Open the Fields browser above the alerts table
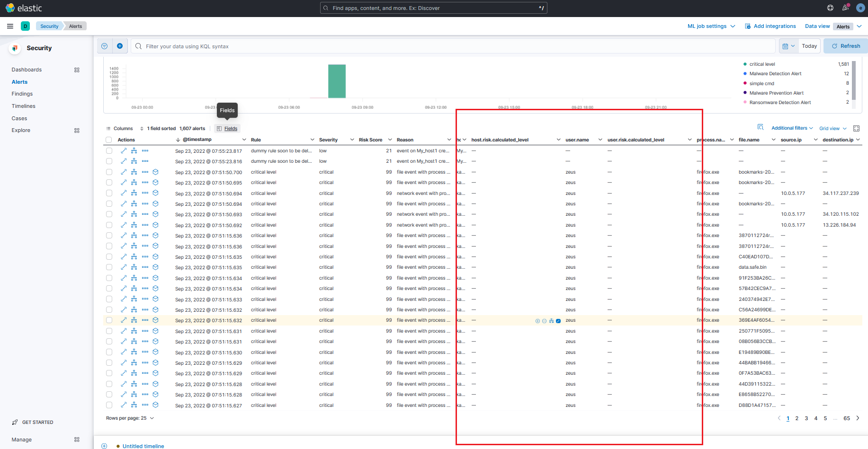 click(227, 128)
